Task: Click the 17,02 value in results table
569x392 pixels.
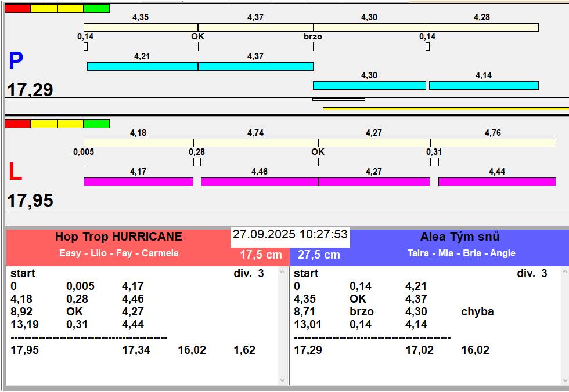Action: click(x=419, y=350)
